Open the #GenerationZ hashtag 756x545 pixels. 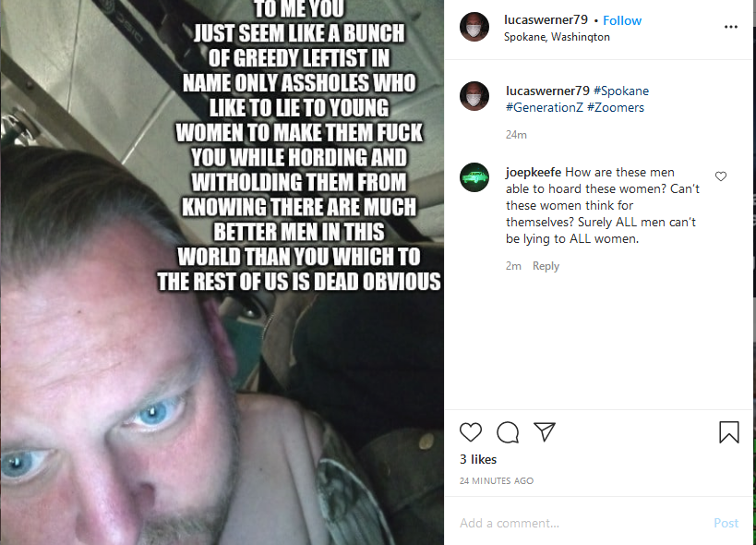[x=545, y=107]
